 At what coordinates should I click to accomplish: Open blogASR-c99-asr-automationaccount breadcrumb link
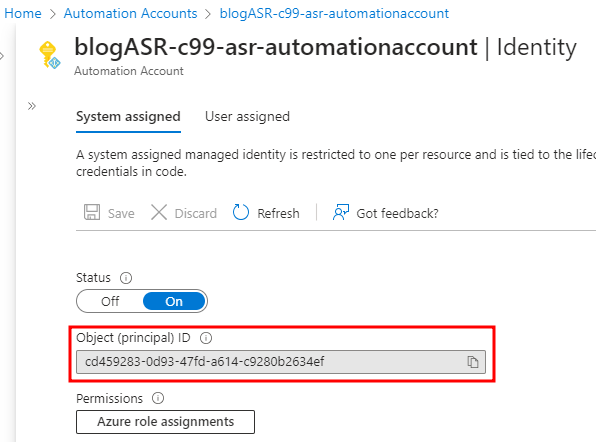coord(334,13)
